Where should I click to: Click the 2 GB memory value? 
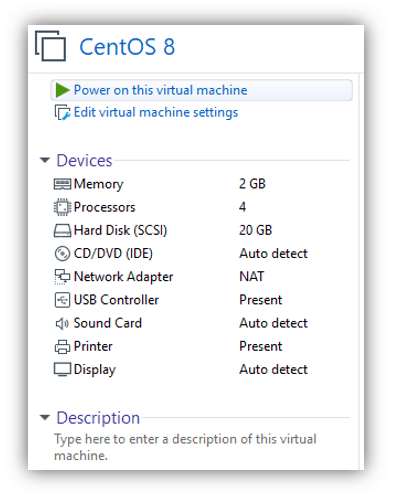click(x=252, y=184)
